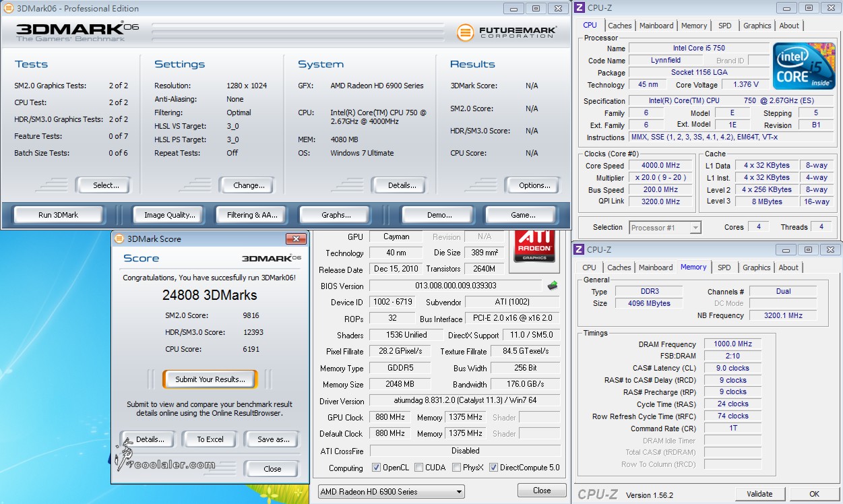Click the Select... tests button
The image size is (843, 504).
(x=103, y=185)
